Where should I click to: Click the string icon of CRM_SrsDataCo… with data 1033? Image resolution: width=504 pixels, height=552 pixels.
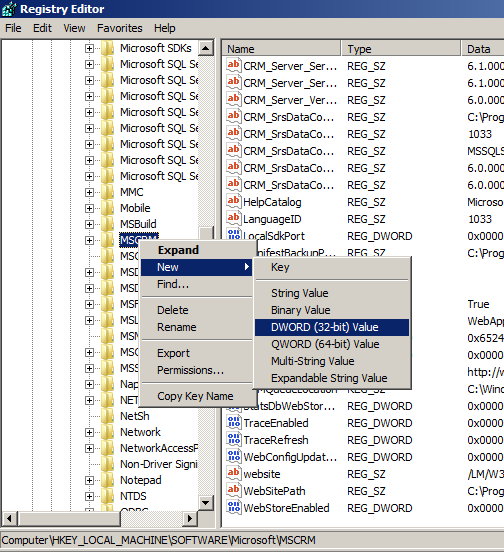point(234,134)
